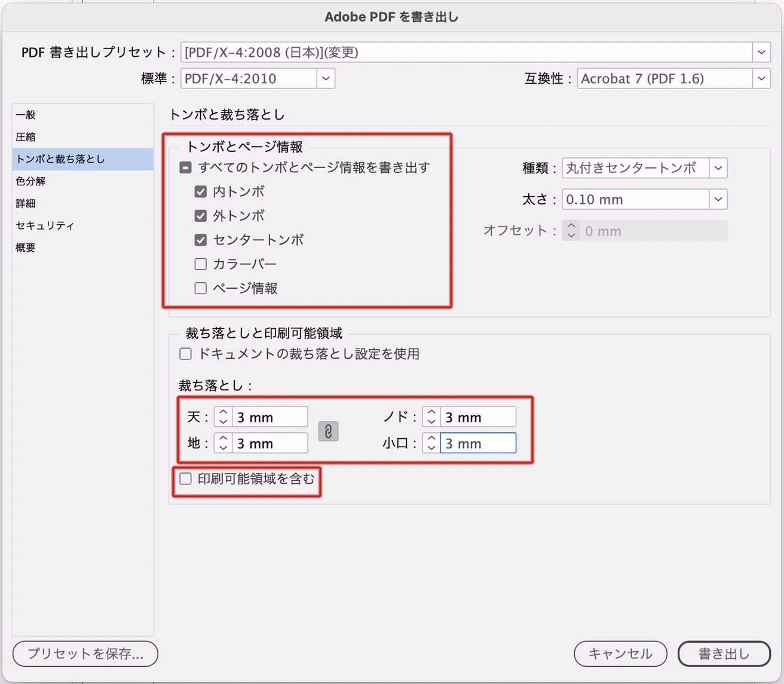Switch to the 圧縮 panel
The width and height of the screenshot is (784, 684).
pyautogui.click(x=26, y=137)
